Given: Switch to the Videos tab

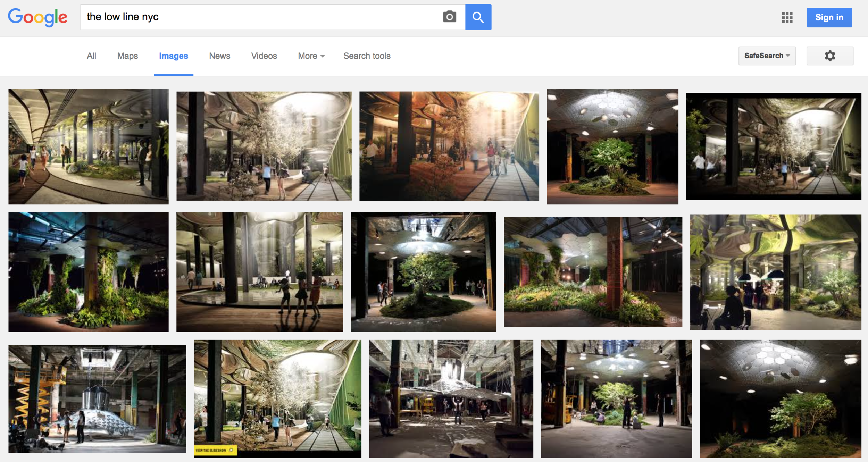Looking at the screenshot, I should (x=264, y=56).
